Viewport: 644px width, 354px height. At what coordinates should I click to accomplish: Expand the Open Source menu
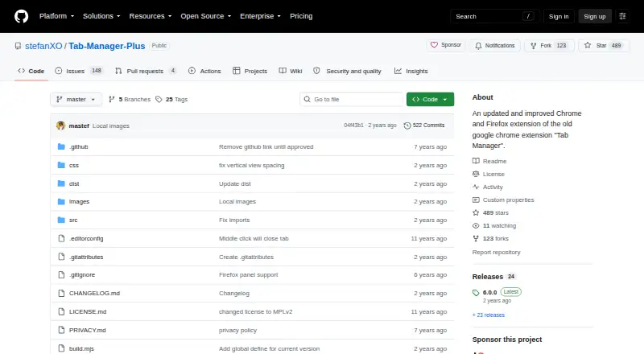click(x=206, y=16)
